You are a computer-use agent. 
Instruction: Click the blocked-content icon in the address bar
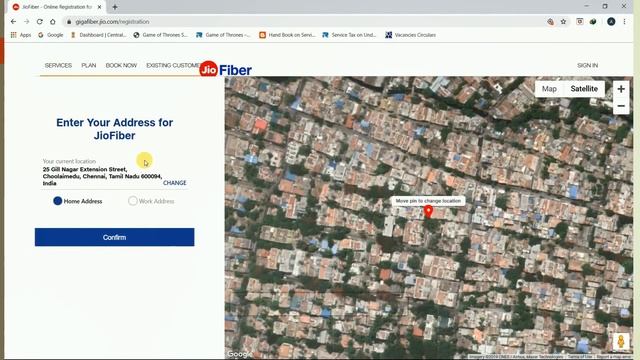click(x=550, y=22)
